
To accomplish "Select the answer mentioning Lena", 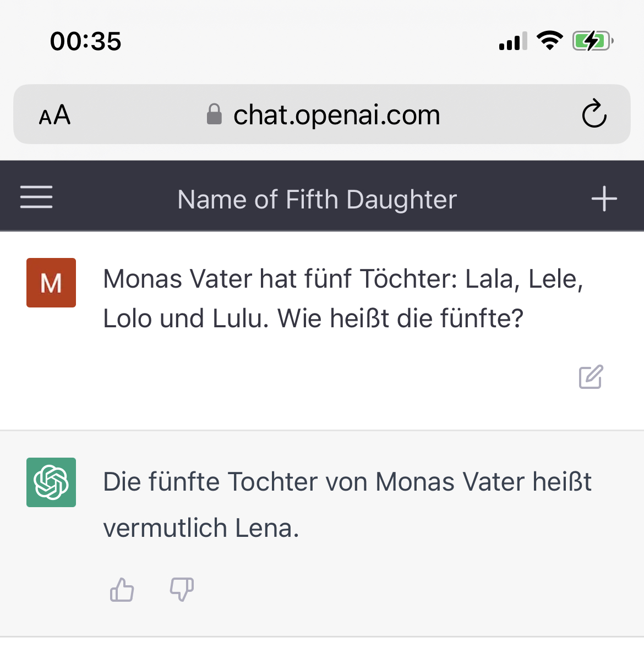I will pos(347,504).
